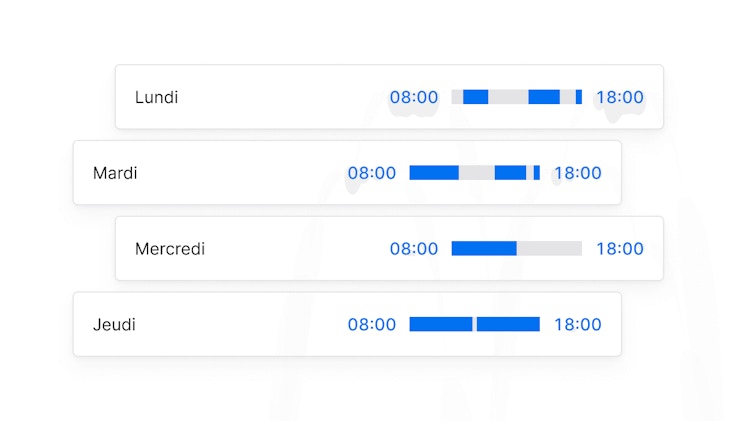Click Jeudi's first blue time block
This screenshot has width=736, height=421.
point(441,324)
